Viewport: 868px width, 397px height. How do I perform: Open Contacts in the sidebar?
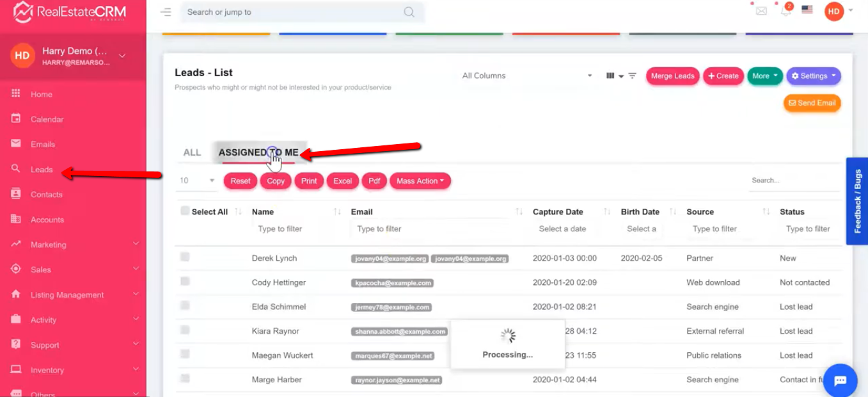pos(47,195)
